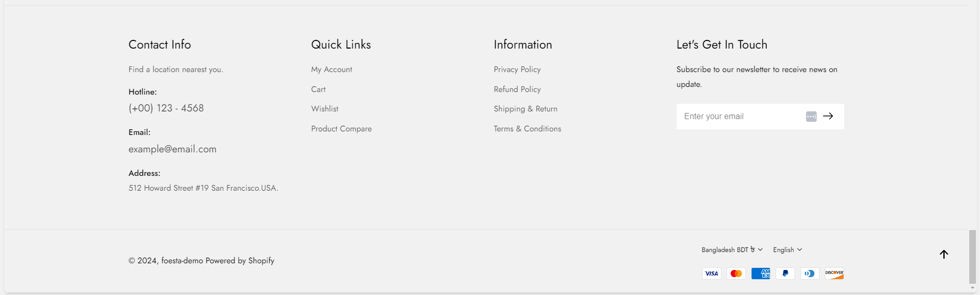View the Privacy Policy page

[517, 70]
